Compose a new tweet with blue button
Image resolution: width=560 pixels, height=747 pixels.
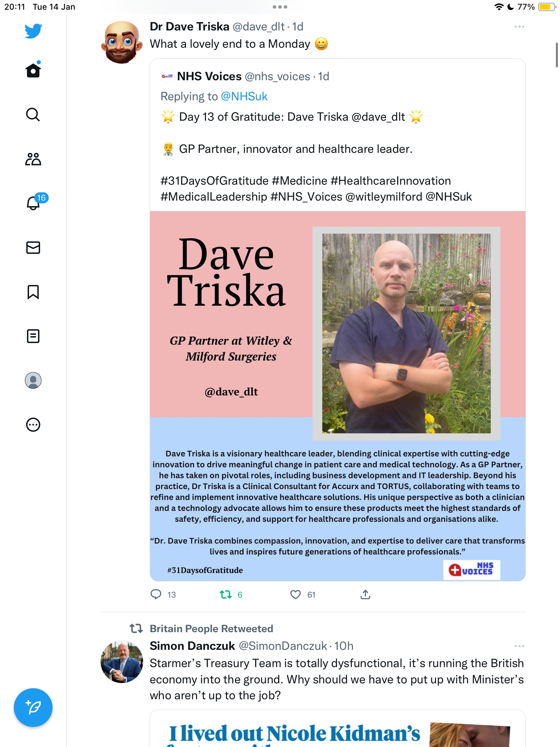(x=33, y=708)
